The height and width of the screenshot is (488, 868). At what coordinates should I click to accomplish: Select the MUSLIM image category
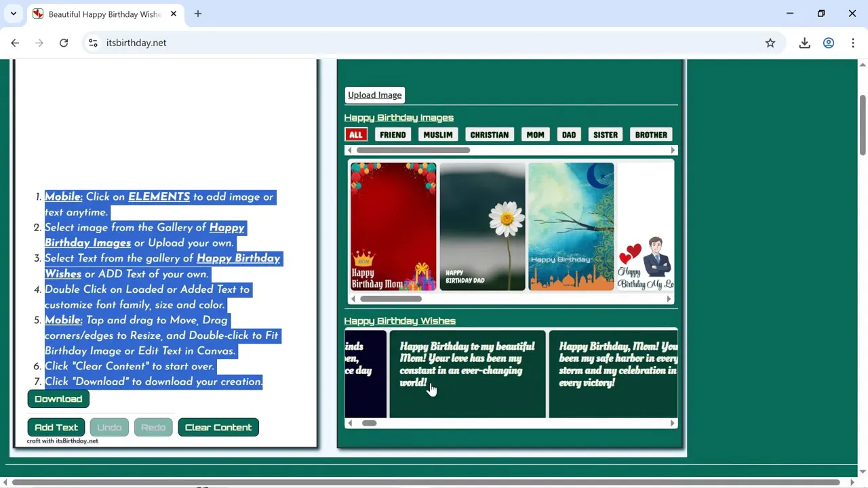[438, 135]
